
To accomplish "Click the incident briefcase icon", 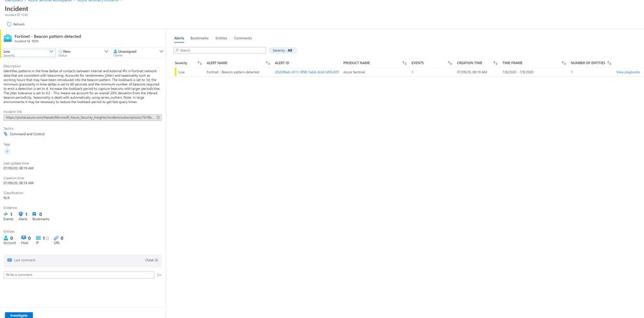I will pos(8,39).
